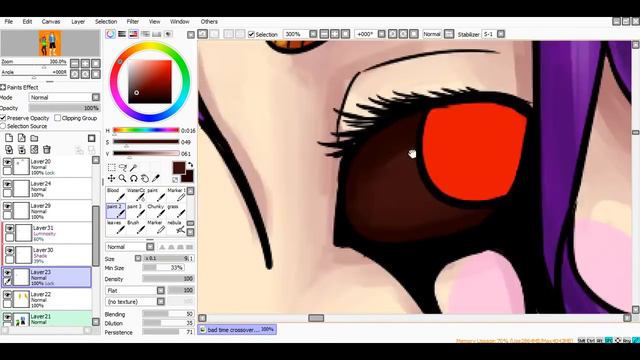Adjust the layer Opacity slider

pos(64,108)
